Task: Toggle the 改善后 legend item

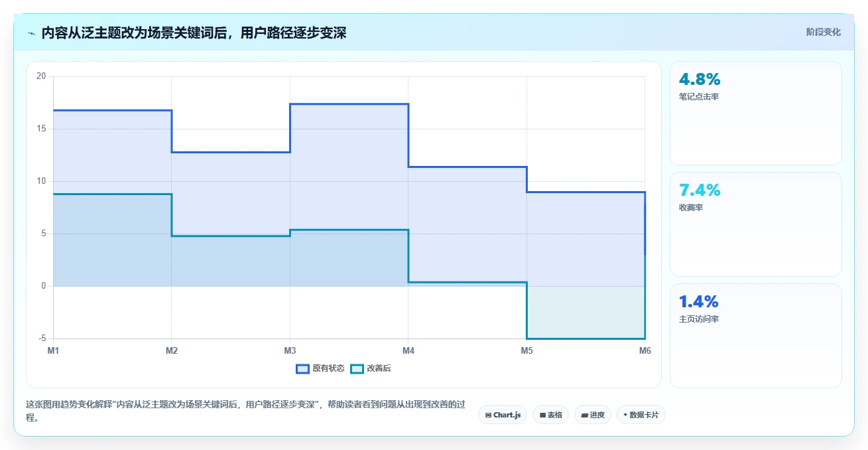Action: (371, 368)
